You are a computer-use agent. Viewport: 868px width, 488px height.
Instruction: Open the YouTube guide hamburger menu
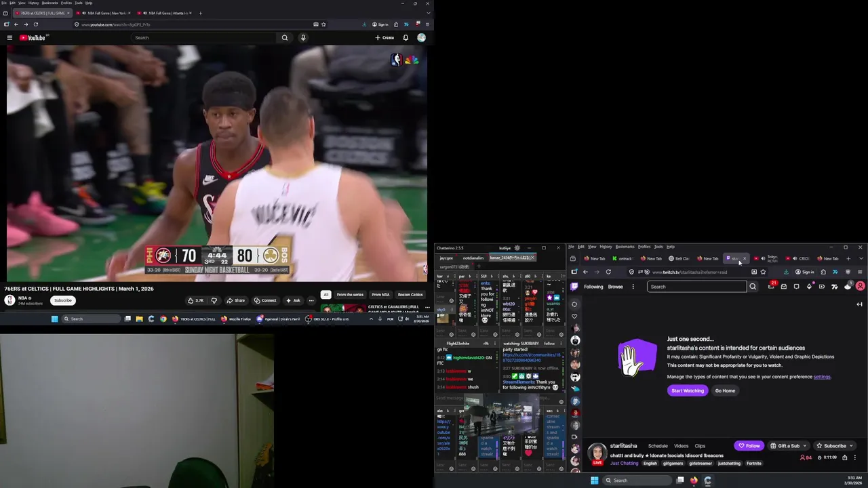(x=9, y=38)
